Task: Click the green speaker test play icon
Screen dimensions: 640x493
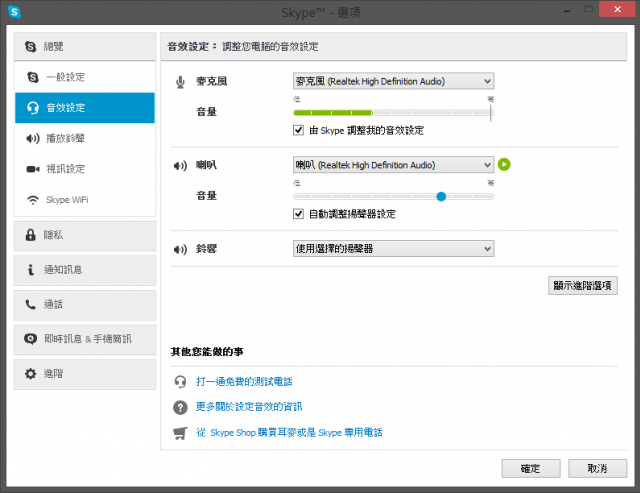Action: click(x=505, y=164)
